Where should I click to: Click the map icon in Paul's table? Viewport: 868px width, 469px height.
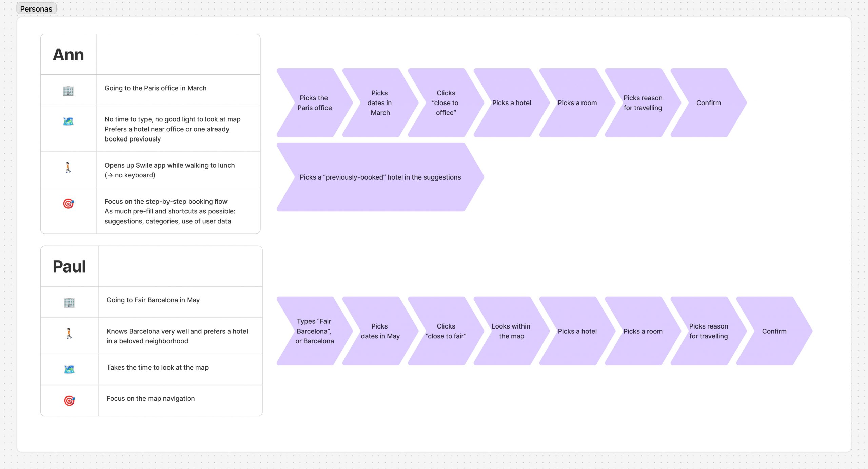tap(69, 369)
